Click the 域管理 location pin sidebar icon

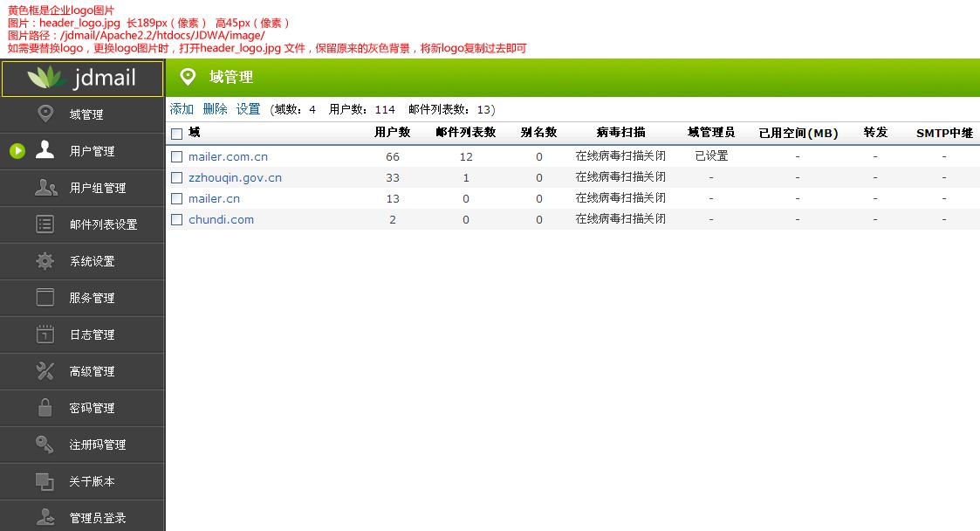point(45,114)
